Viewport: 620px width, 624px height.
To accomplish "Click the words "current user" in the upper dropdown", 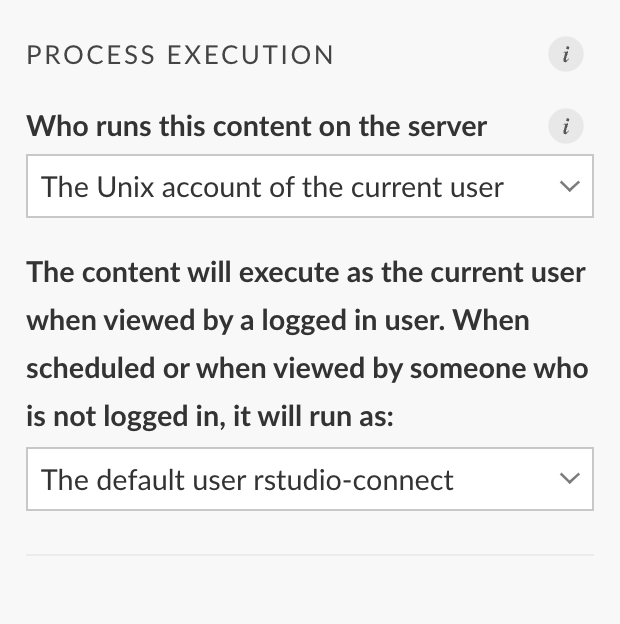I will pyautogui.click(x=427, y=187).
